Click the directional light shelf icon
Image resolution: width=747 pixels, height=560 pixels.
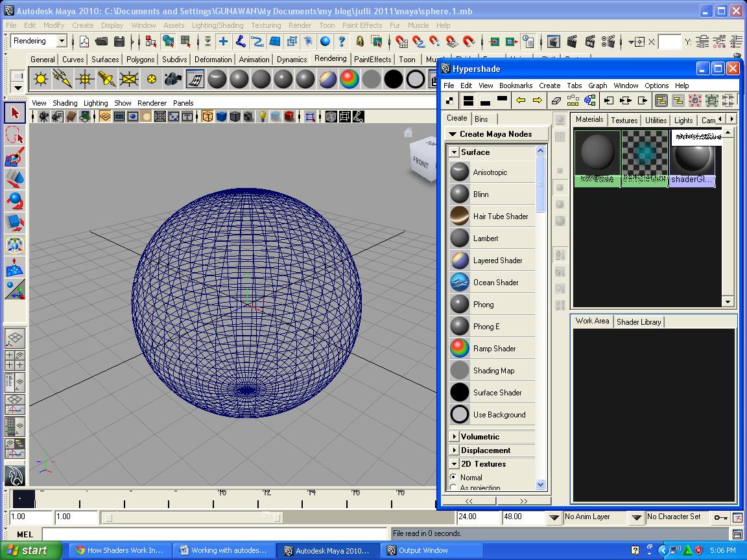point(62,79)
